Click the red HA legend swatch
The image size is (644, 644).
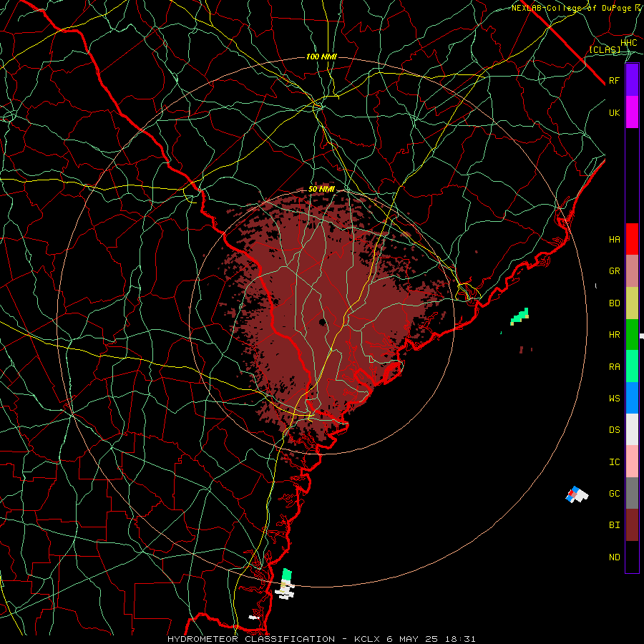pyautogui.click(x=632, y=239)
